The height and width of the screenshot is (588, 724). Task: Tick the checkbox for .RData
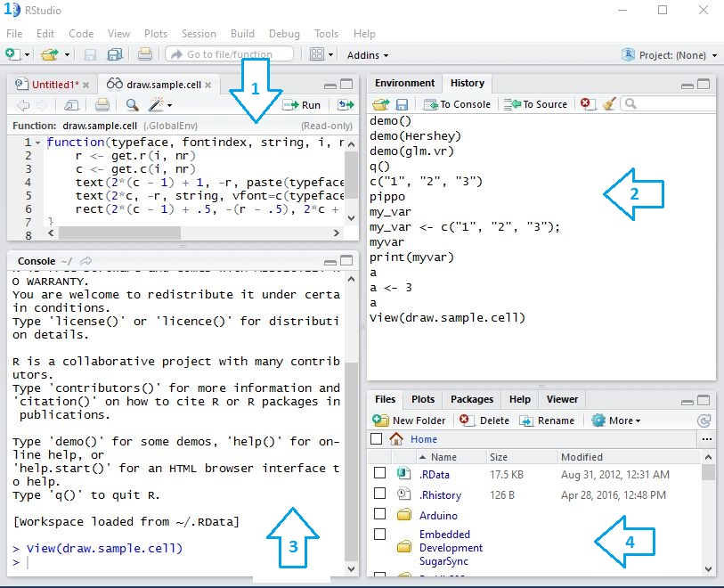click(379, 473)
